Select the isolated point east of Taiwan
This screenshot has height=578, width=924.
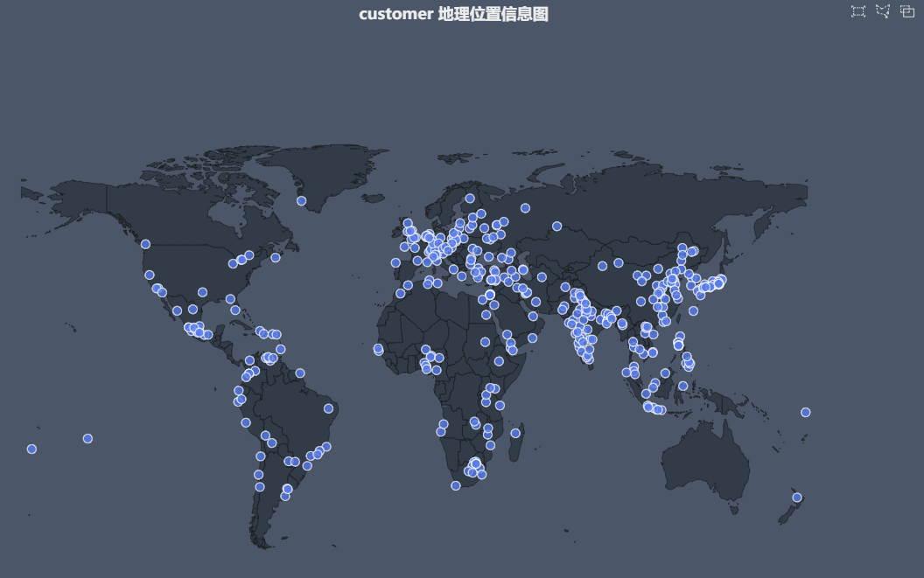point(693,310)
